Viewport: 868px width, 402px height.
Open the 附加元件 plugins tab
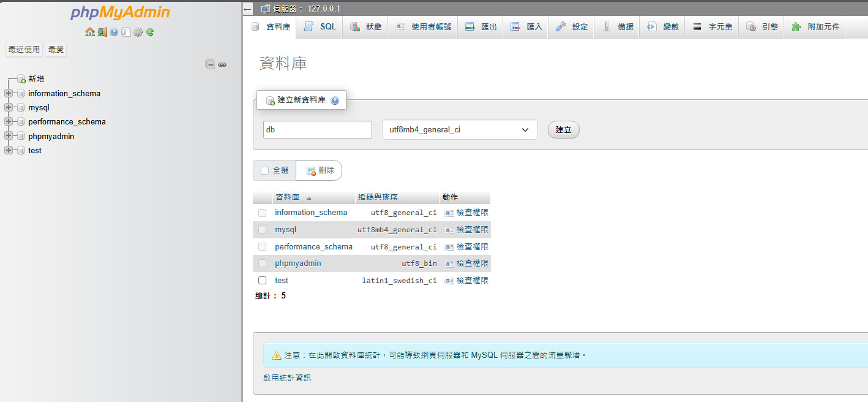(x=815, y=27)
